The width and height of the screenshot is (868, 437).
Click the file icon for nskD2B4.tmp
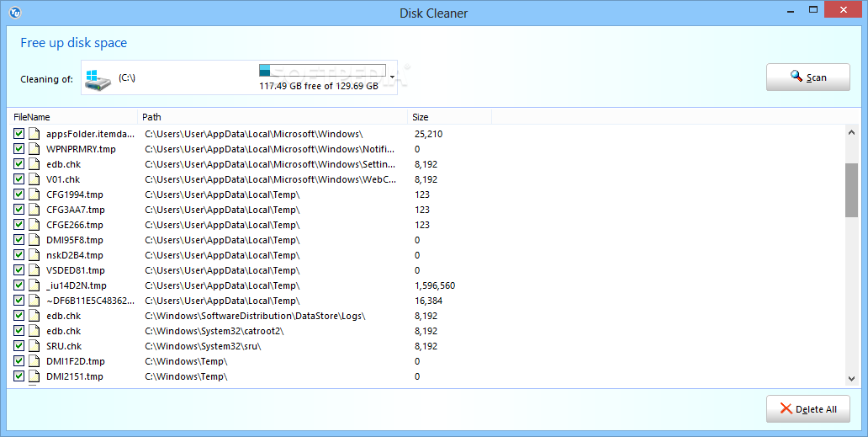point(34,255)
